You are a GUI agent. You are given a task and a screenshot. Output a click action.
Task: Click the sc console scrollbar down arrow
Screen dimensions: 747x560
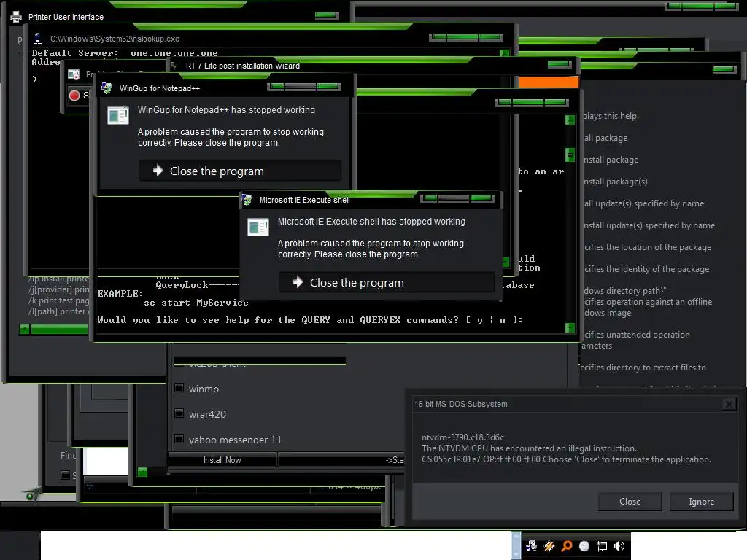570,327
